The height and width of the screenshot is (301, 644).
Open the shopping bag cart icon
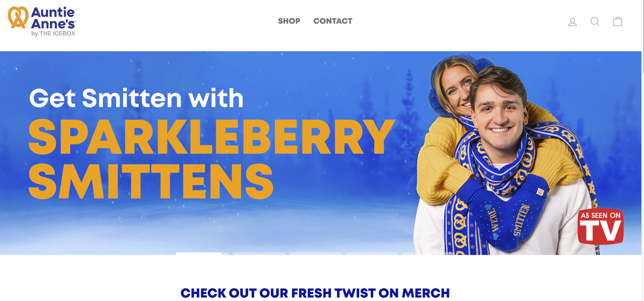click(617, 21)
